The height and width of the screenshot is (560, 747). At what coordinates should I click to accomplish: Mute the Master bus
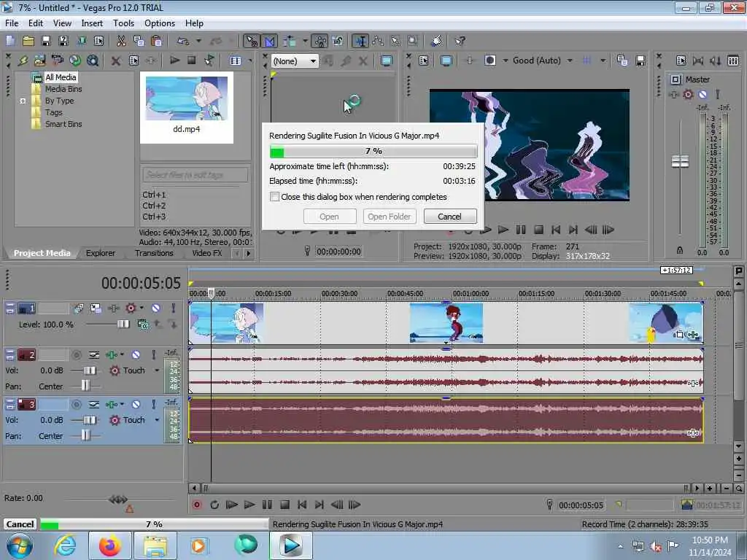[703, 94]
